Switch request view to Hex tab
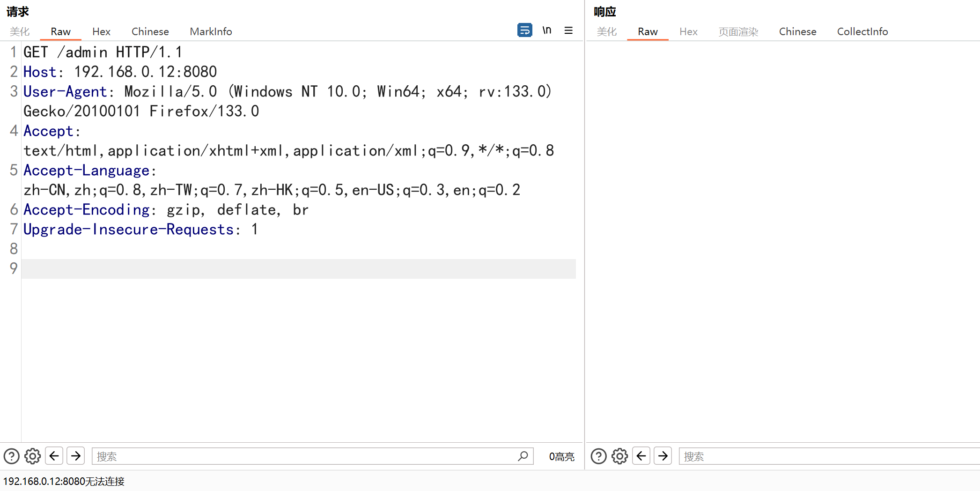Viewport: 980px width, 491px height. point(101,31)
